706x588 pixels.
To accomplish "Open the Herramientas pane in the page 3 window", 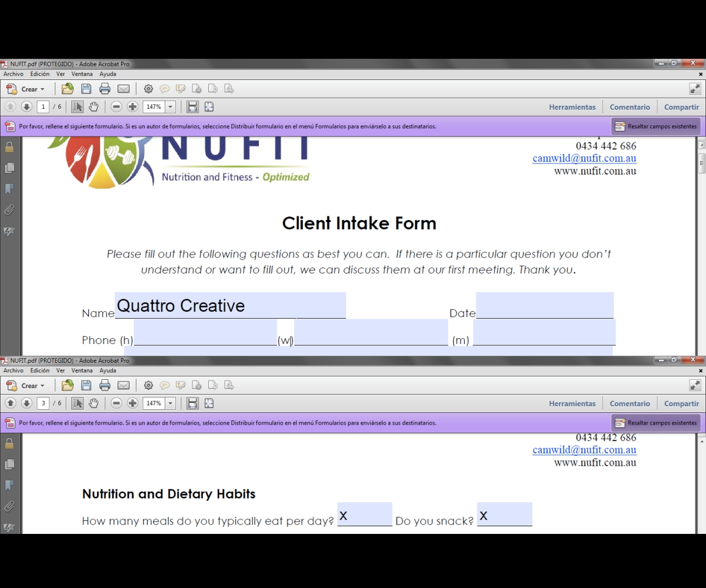I will coord(572,403).
